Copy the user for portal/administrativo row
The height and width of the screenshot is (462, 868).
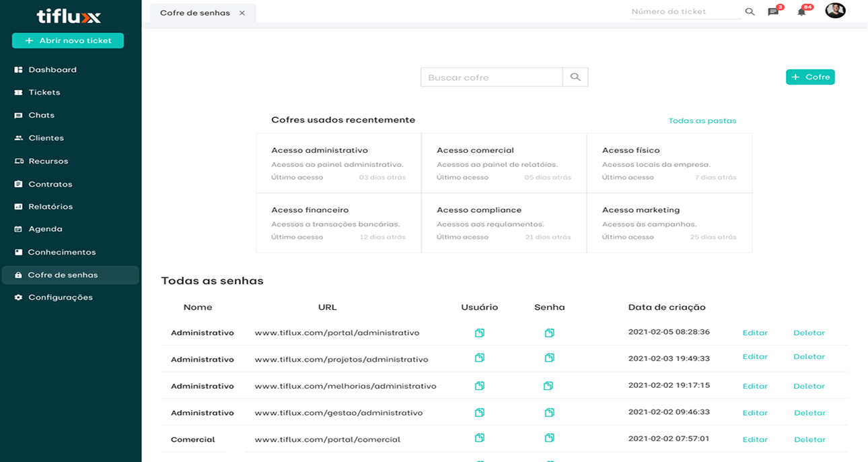tap(480, 333)
